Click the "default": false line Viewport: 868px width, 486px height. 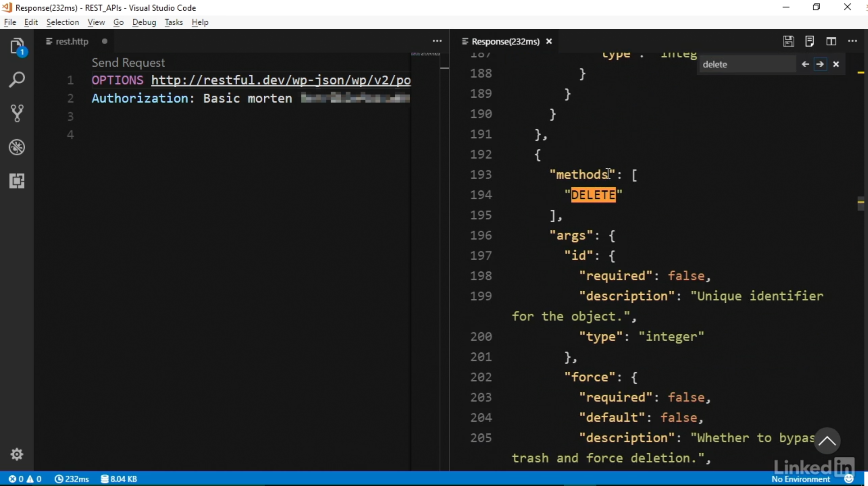point(642,418)
